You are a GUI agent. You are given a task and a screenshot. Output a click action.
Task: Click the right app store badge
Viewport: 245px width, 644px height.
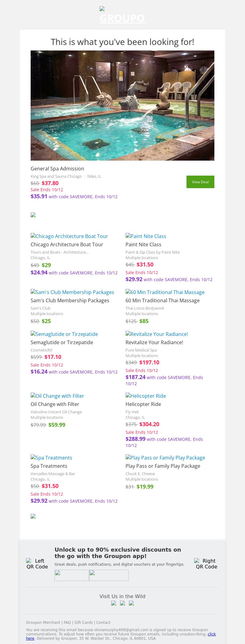(109, 575)
